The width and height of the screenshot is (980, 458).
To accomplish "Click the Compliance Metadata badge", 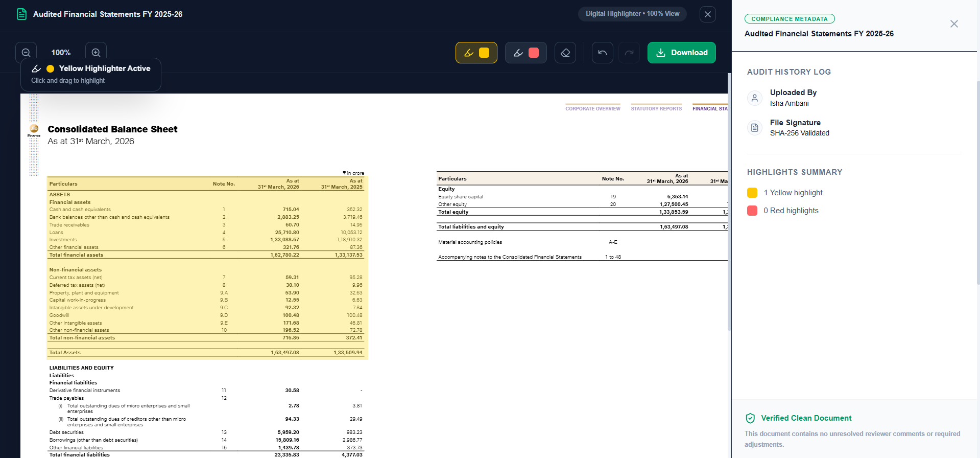I will point(790,19).
